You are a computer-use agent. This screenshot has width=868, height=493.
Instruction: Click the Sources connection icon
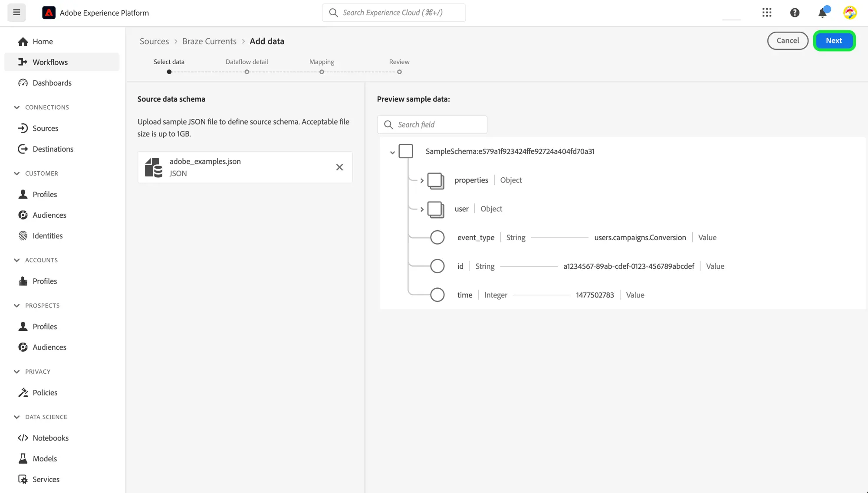[23, 128]
